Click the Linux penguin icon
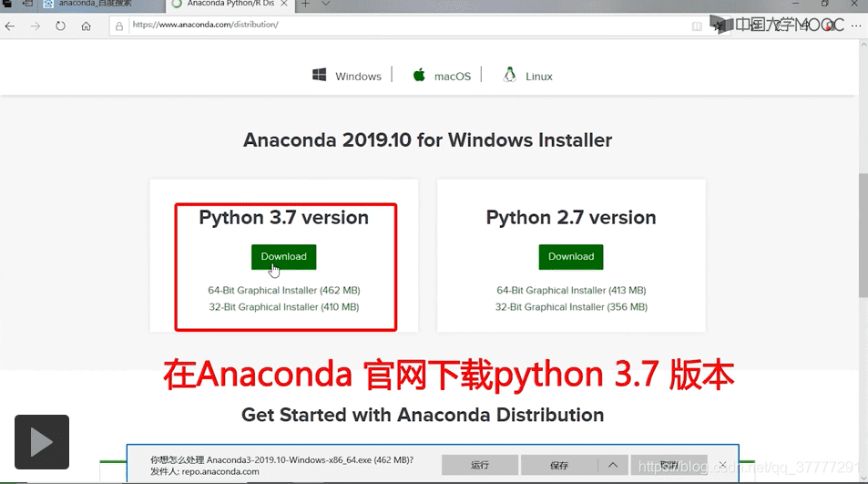868x484 pixels. coord(509,75)
